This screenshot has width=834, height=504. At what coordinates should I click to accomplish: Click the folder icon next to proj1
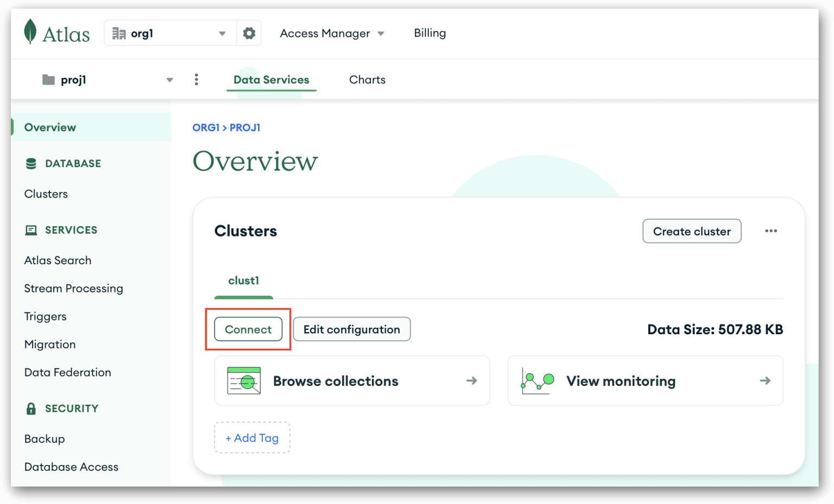pyautogui.click(x=48, y=79)
